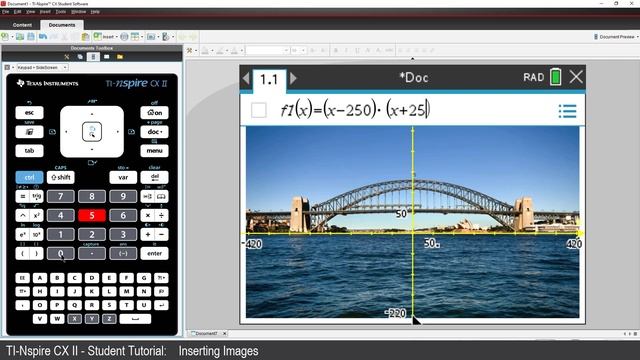Click the x squared key on the keypad
This screenshot has width=640, height=360.
click(37, 215)
